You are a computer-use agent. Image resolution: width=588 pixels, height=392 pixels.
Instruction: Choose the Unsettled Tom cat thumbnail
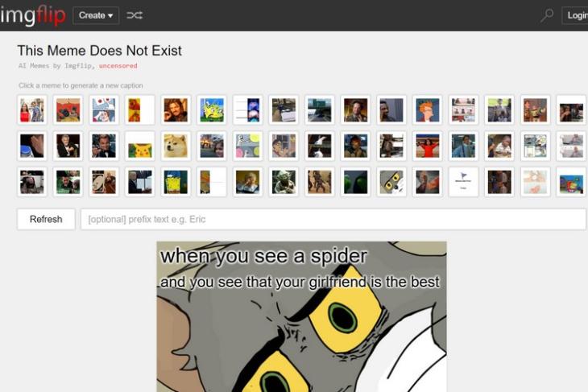(391, 182)
